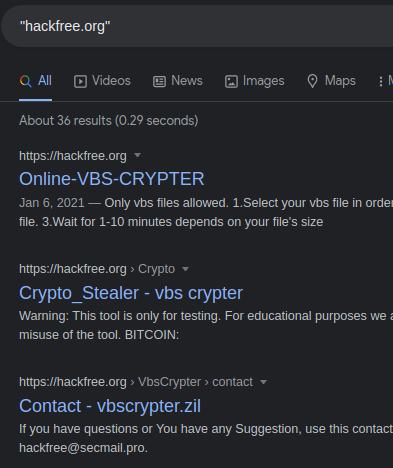Viewport: 393px width, 468px height.
Task: Switch to the Maps tab
Action: (x=331, y=81)
